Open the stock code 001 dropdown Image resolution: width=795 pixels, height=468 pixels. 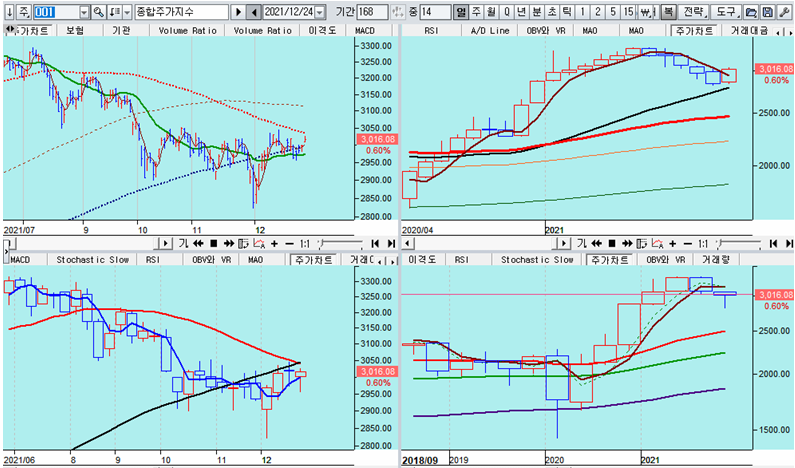click(x=82, y=12)
